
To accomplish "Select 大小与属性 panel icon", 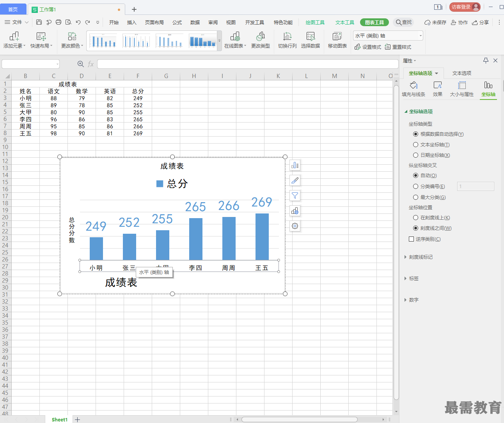I will pos(462,89).
